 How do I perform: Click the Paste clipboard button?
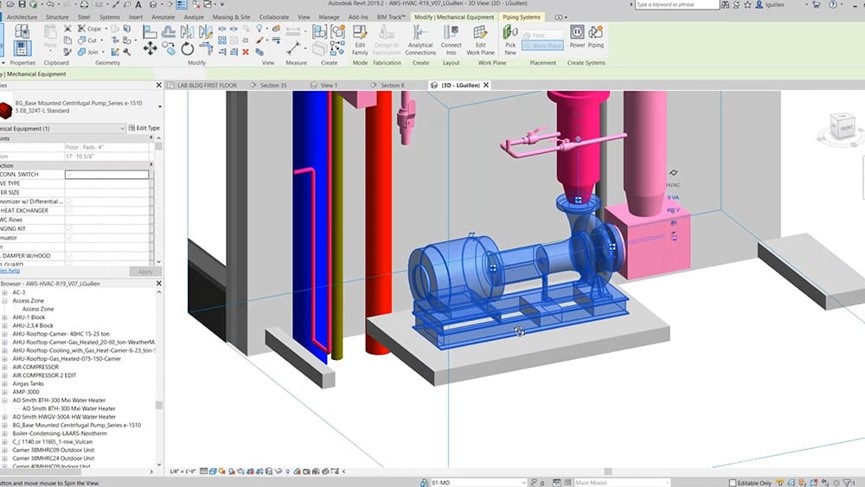pos(50,38)
